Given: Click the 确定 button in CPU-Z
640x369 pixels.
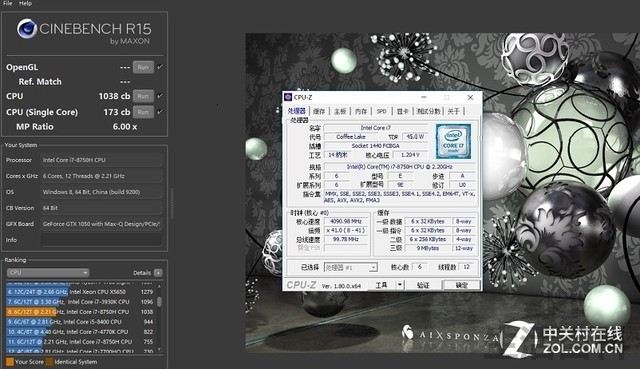Looking at the screenshot, I should pyautogui.click(x=462, y=285).
